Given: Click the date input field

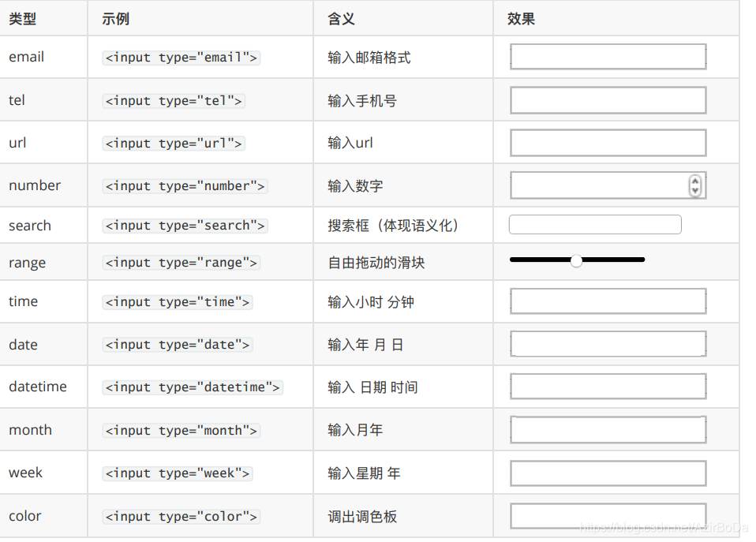Looking at the screenshot, I should pos(608,344).
